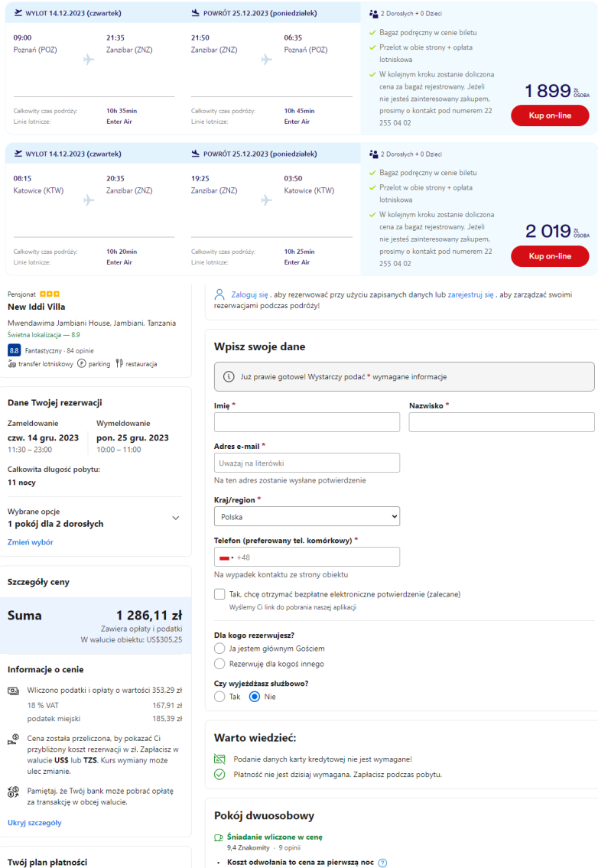598x868 pixels.
Task: Click the crossed-out credit card icon
Action: (220, 759)
